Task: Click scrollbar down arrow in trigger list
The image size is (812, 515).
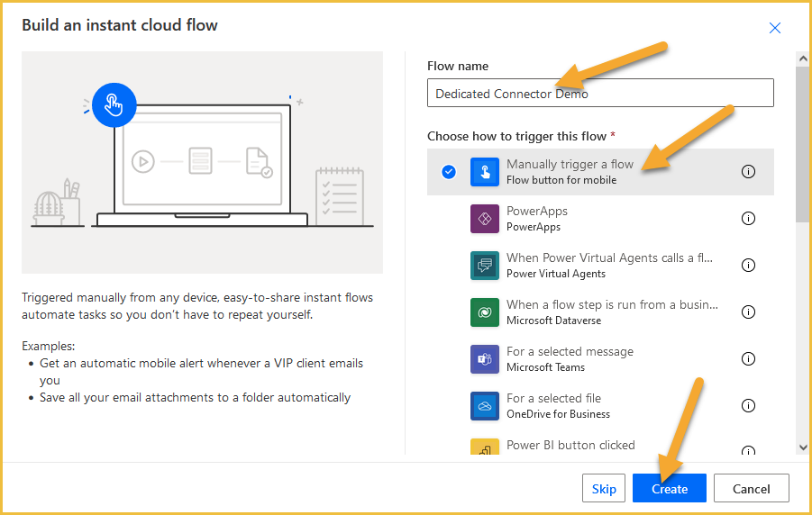Action: coord(803,447)
